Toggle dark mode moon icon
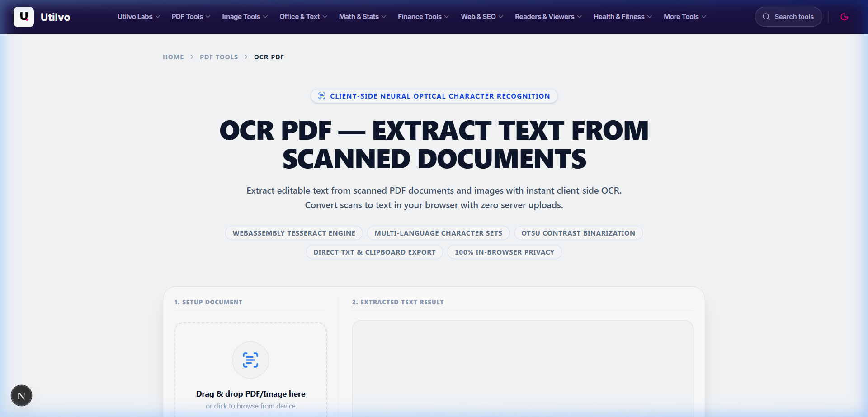The width and height of the screenshot is (868, 417). point(844,17)
